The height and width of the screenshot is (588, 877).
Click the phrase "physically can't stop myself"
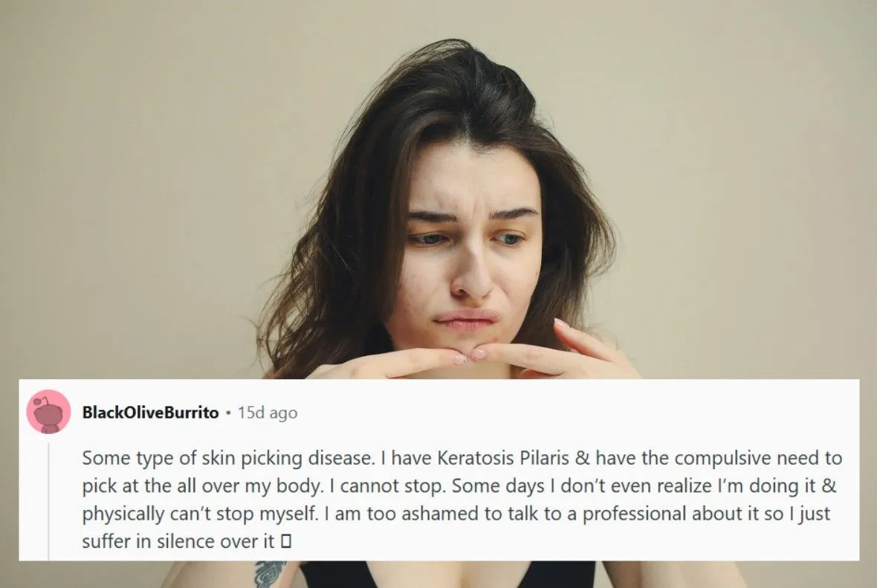tap(198, 514)
